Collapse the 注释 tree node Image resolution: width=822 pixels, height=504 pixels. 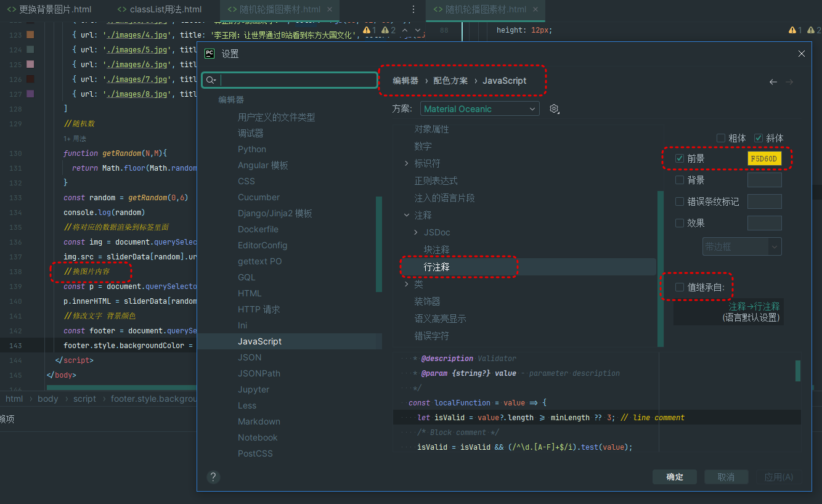(x=407, y=215)
